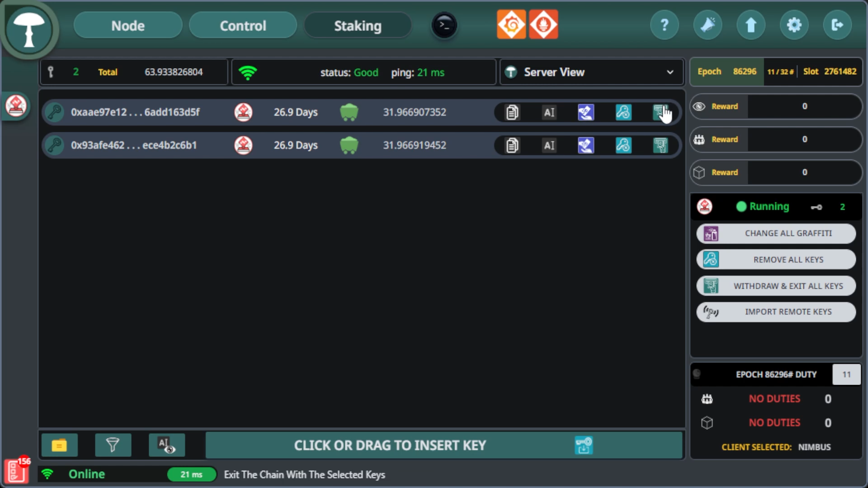Click the key management icon on first row
868x488 pixels.
[x=623, y=112]
